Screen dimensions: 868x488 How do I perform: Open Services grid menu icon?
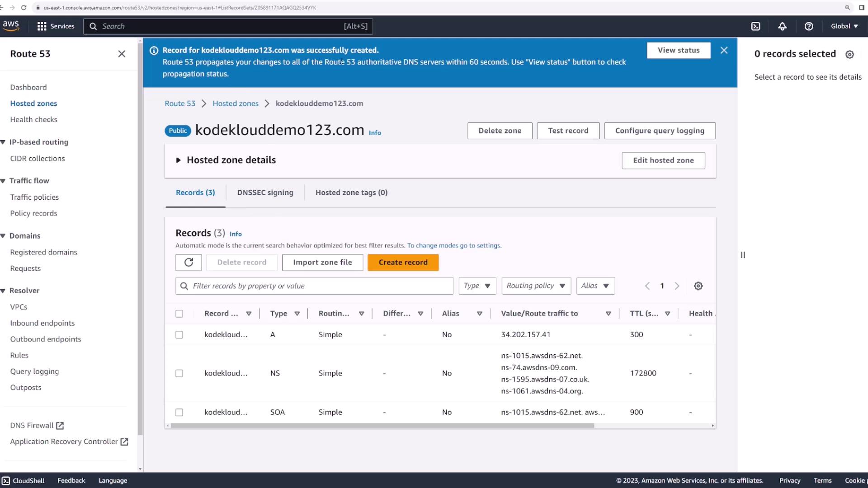(x=42, y=26)
